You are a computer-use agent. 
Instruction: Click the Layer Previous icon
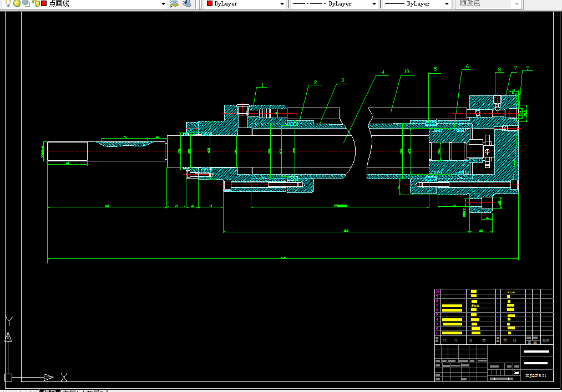tap(187, 3)
